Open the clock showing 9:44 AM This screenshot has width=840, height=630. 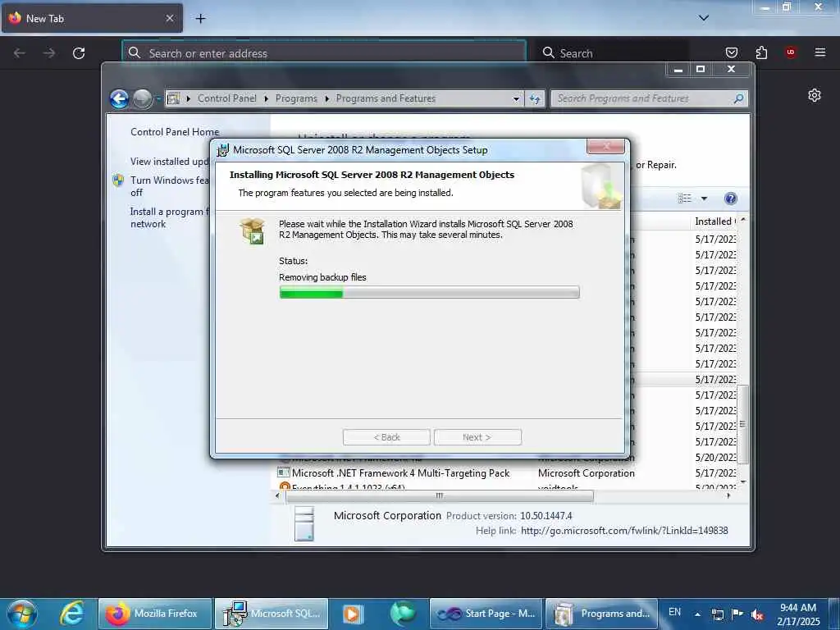tap(798, 614)
